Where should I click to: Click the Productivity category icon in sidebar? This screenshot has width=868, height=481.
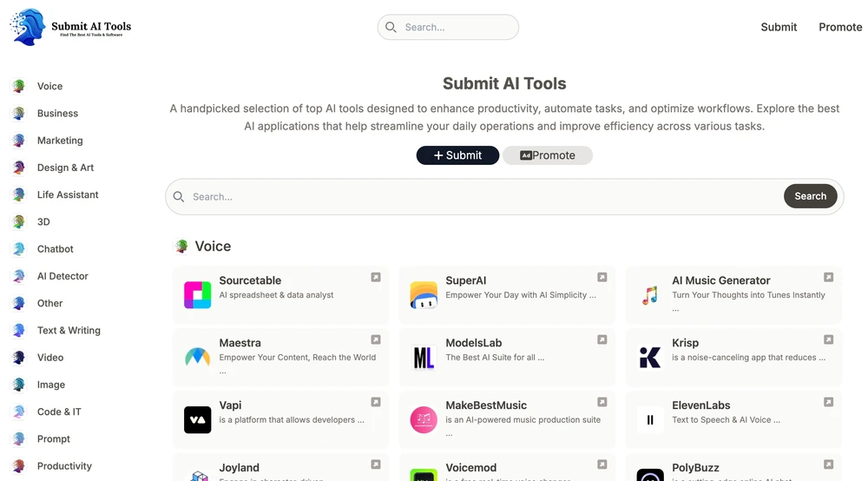(19, 466)
